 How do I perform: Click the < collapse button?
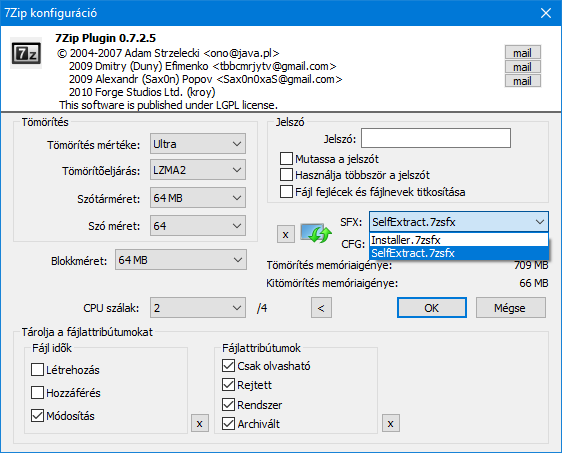pos(321,307)
